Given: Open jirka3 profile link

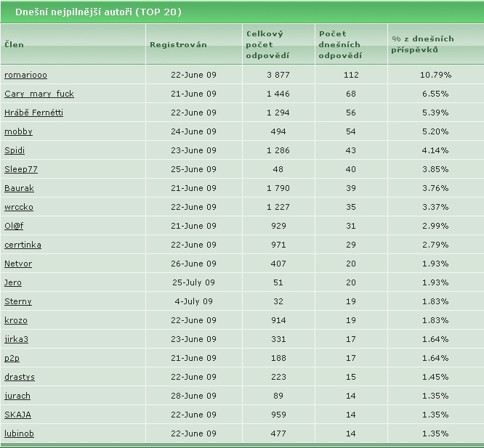Looking at the screenshot, I should (x=17, y=339).
